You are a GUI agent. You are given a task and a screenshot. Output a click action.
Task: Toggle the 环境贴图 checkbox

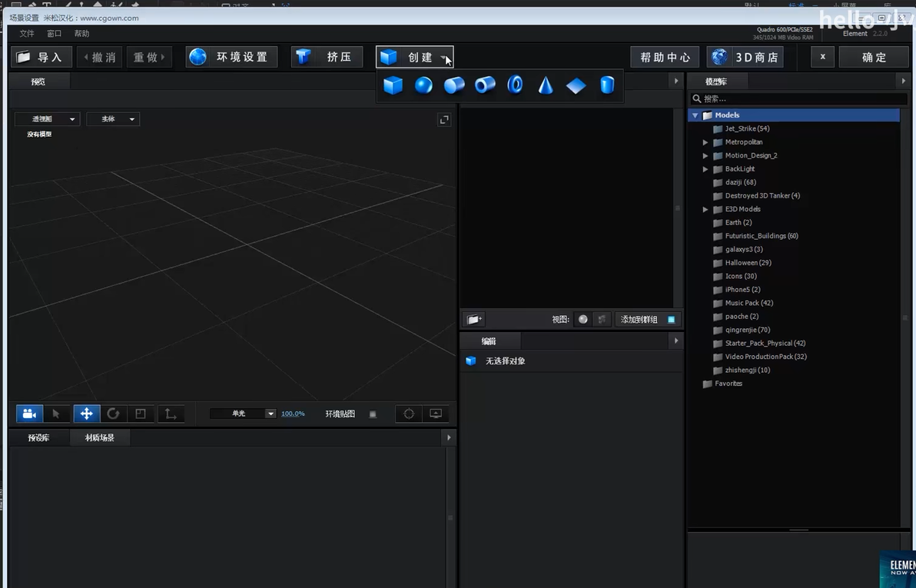(373, 414)
